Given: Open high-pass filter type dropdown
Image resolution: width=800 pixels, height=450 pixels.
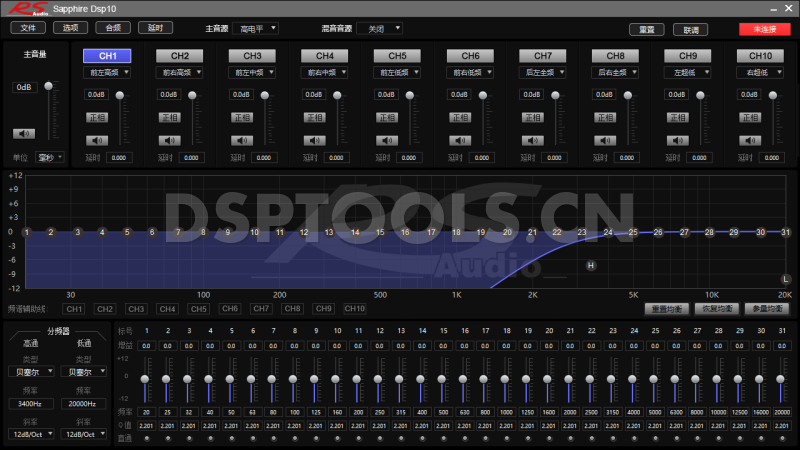Looking at the screenshot, I should 31,372.
